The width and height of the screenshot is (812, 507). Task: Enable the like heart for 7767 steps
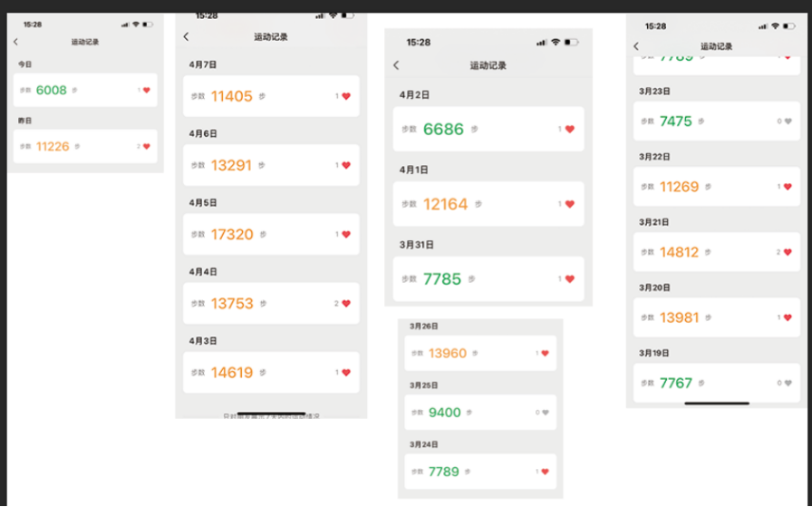click(x=787, y=383)
